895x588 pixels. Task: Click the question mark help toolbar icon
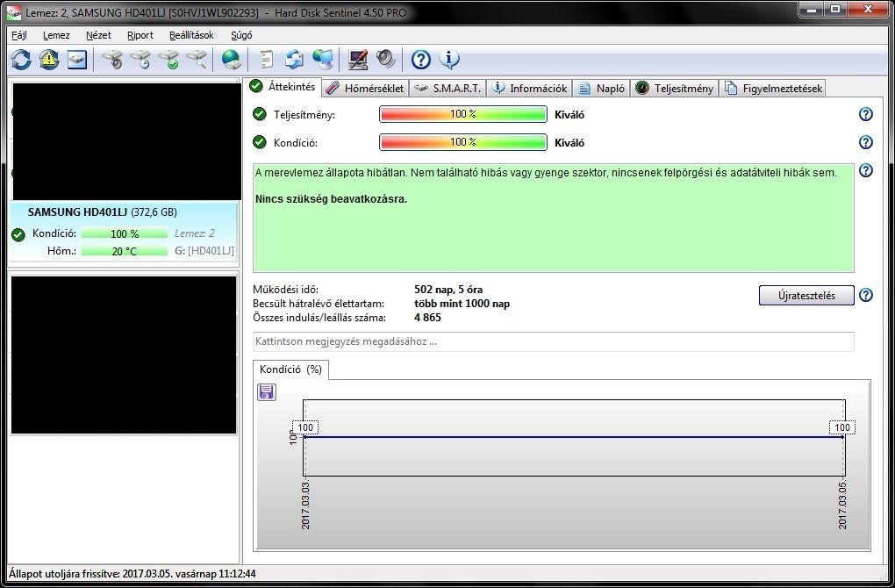420,60
